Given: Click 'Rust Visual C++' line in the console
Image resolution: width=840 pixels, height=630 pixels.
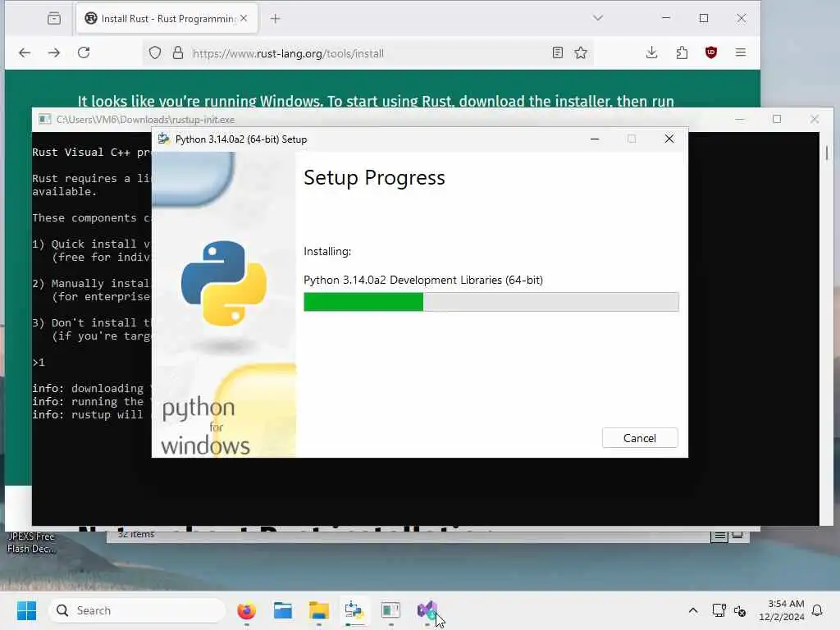Looking at the screenshot, I should (92, 152).
